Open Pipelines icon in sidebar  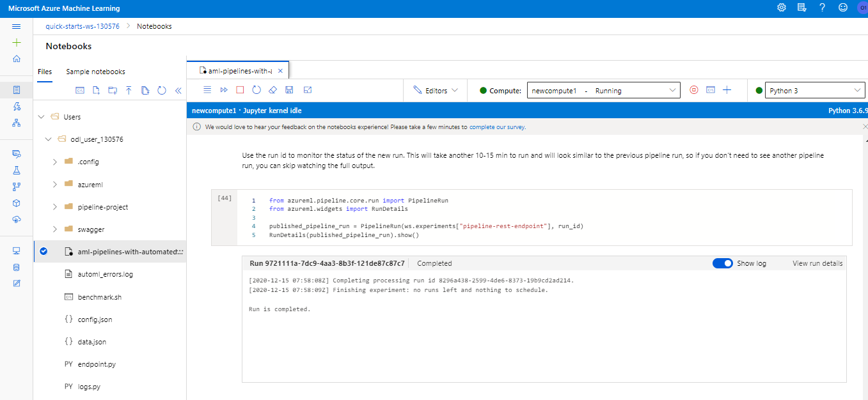pos(17,187)
